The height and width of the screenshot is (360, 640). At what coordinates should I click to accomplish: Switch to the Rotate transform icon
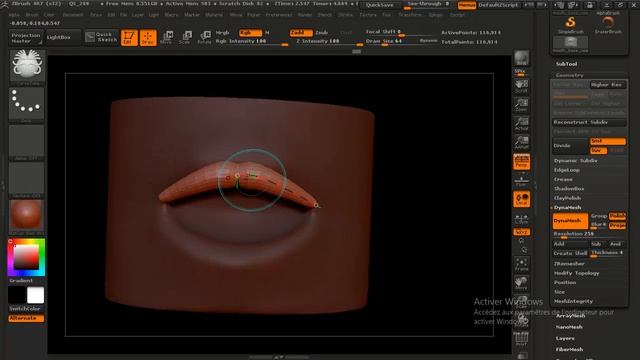204,38
